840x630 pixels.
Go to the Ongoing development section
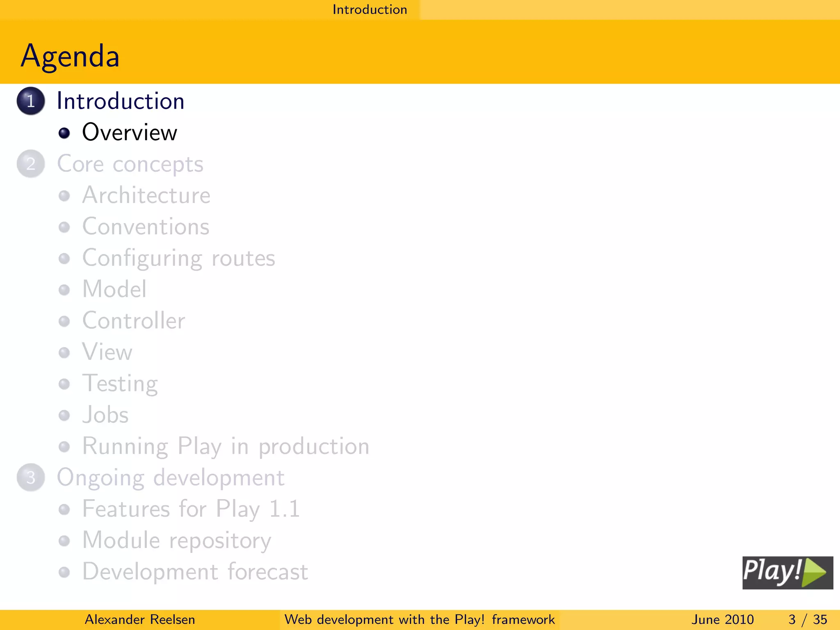click(171, 478)
